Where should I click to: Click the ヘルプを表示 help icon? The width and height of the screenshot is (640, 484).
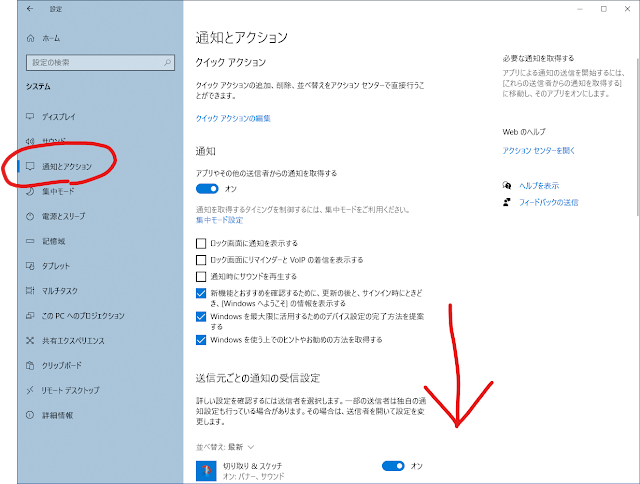[x=507, y=186]
